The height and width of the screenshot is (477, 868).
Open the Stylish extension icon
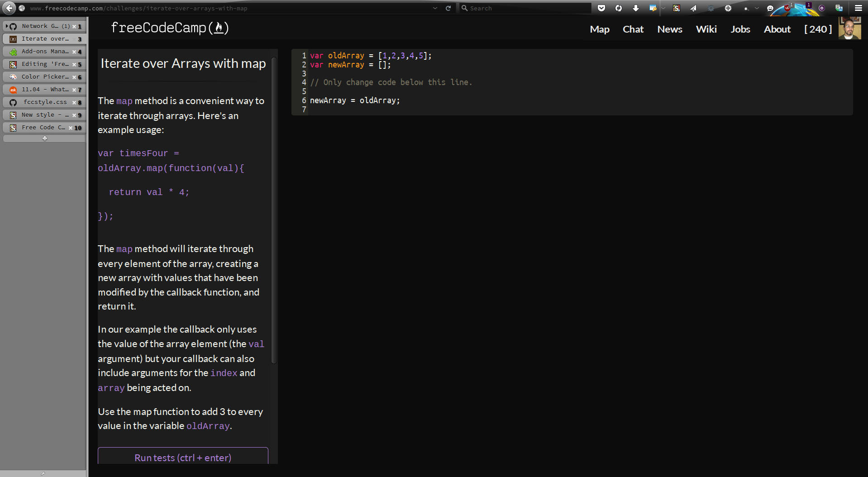point(677,8)
